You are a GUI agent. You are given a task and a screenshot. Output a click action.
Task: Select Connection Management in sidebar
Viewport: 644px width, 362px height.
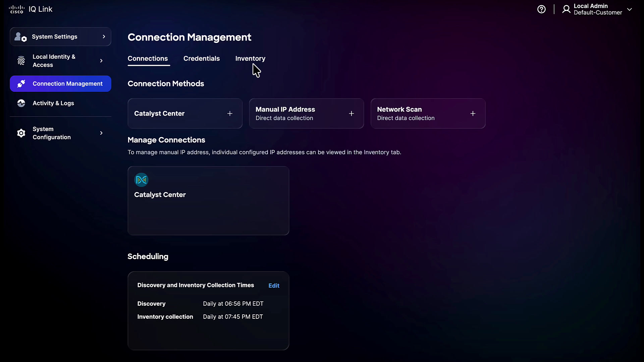(x=60, y=83)
